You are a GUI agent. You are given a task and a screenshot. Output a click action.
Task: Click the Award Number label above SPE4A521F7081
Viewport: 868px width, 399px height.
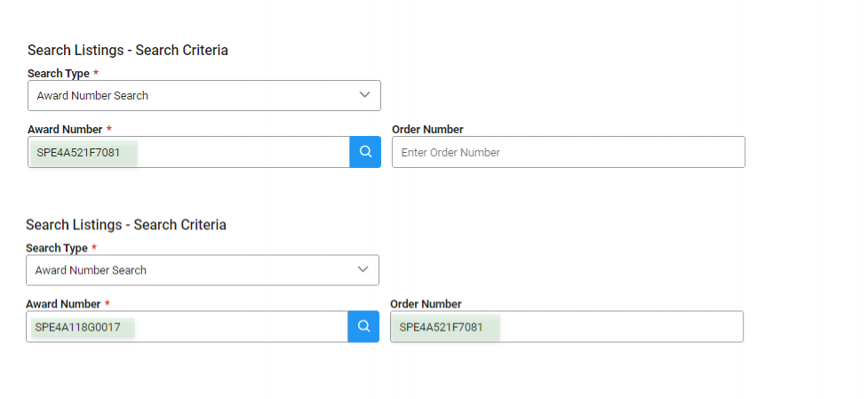(65, 130)
